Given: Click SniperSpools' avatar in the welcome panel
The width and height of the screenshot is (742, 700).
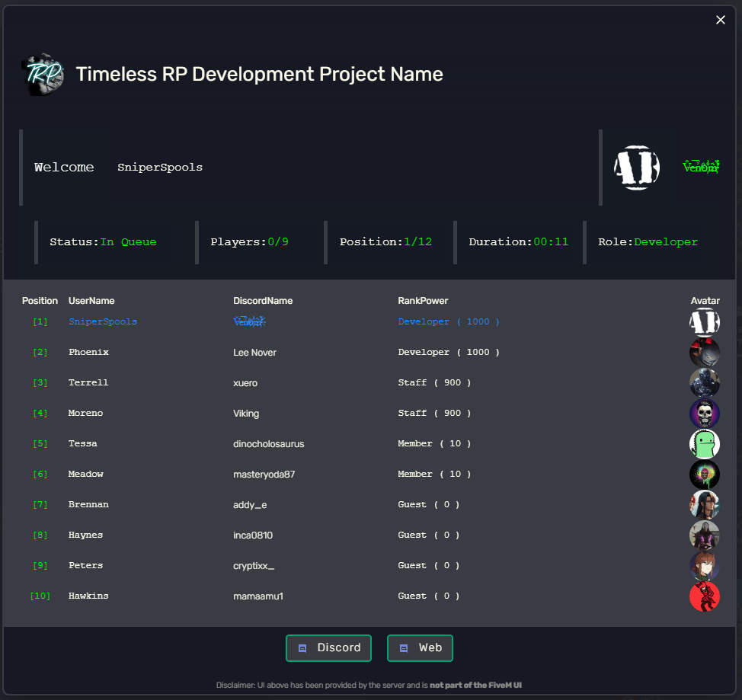Looking at the screenshot, I should [637, 168].
